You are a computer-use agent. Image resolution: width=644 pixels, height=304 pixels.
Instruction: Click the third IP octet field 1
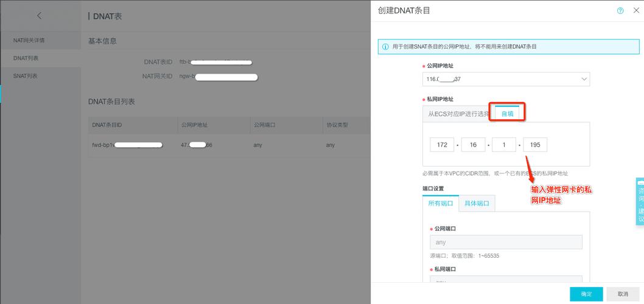click(504, 145)
